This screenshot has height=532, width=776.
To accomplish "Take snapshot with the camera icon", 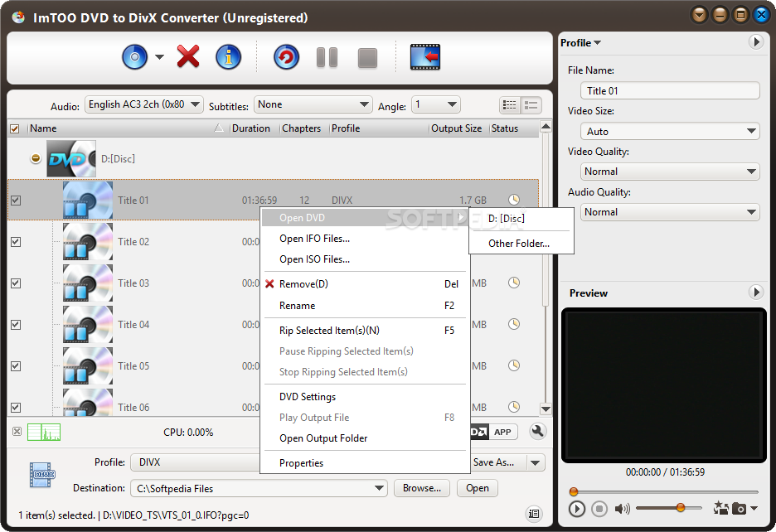I will point(739,508).
